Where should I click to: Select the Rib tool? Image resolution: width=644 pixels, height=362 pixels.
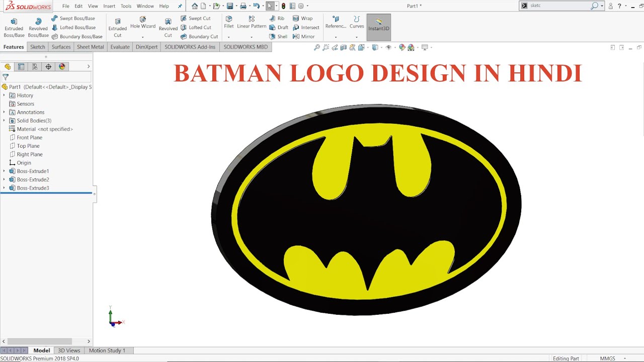click(x=277, y=19)
